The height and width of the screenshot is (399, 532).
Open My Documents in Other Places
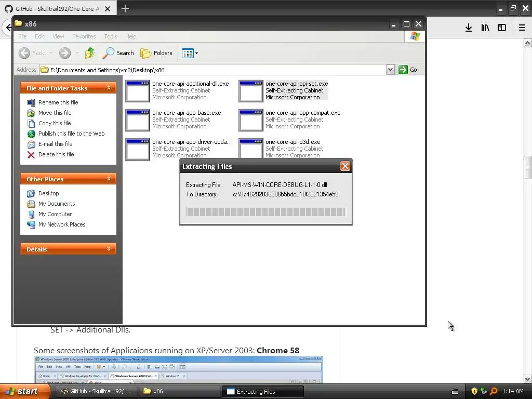(x=57, y=204)
